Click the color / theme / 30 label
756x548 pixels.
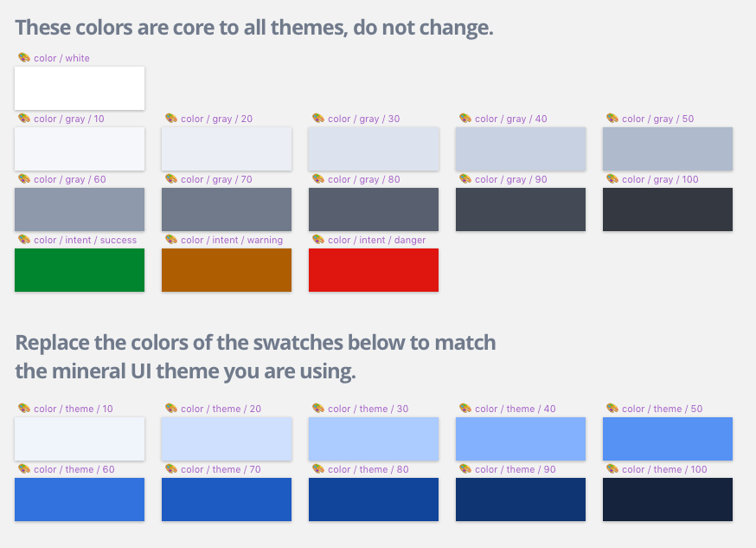point(368,409)
